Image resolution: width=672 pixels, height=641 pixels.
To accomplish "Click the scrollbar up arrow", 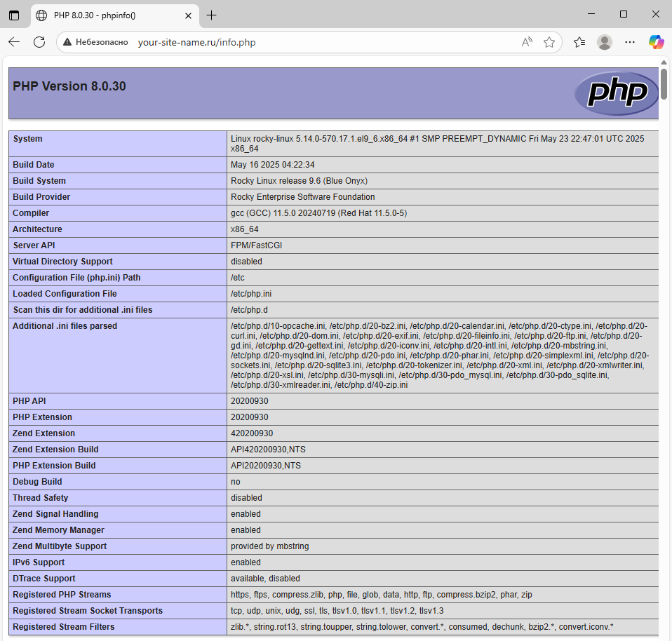I will tap(664, 62).
